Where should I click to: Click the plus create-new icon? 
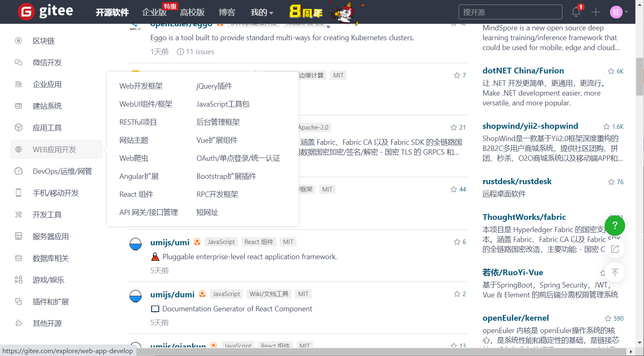pyautogui.click(x=596, y=12)
